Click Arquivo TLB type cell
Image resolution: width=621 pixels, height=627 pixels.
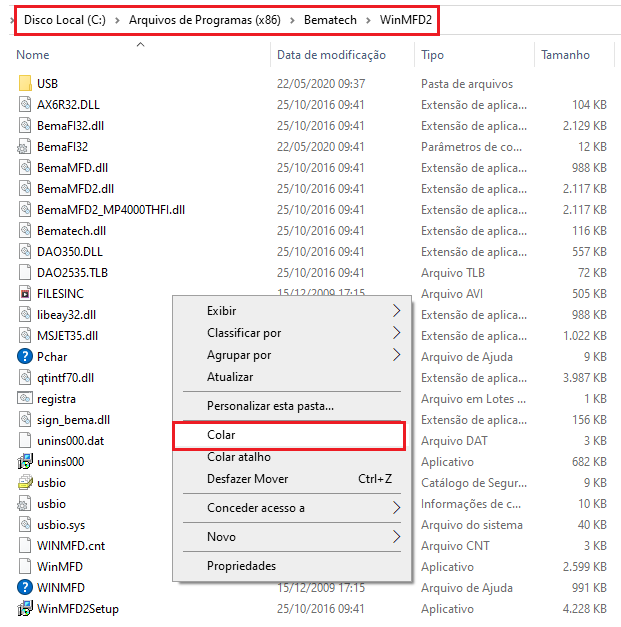pos(453,273)
